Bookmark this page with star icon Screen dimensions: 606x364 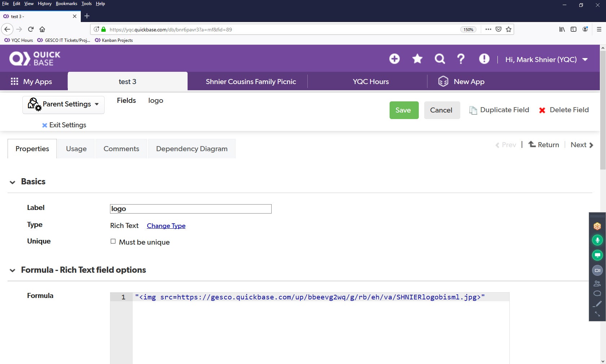(509, 29)
